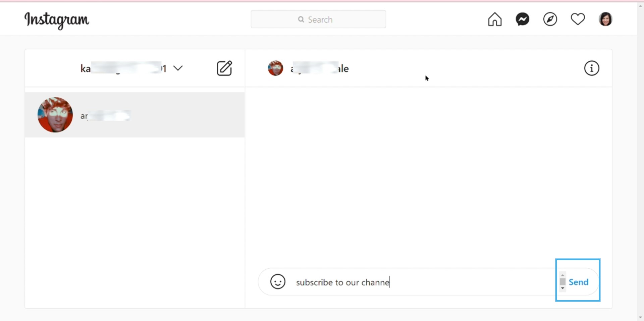The image size is (644, 321).
Task: Click the chat partner's profile picture
Action: (x=275, y=68)
